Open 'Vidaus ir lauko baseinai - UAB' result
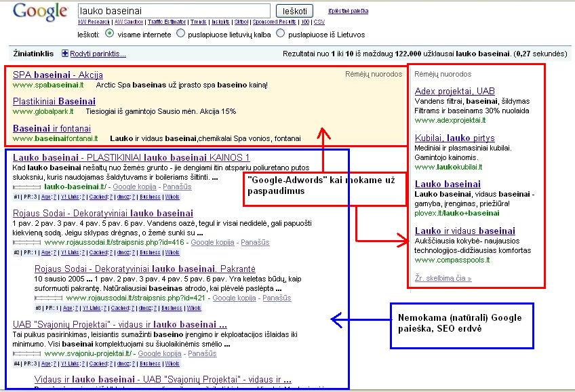 163,380
